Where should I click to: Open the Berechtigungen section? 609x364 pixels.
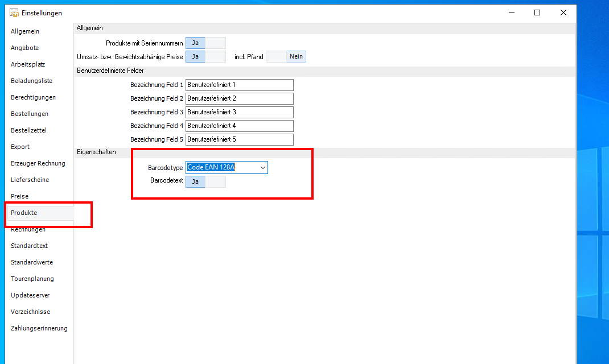coord(33,97)
